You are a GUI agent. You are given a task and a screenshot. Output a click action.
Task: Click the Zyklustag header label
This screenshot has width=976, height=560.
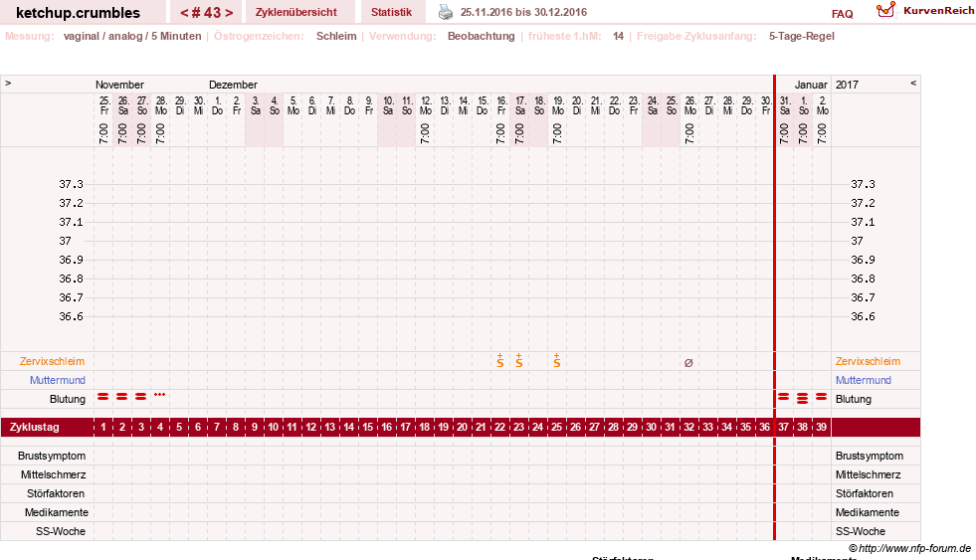[34, 427]
